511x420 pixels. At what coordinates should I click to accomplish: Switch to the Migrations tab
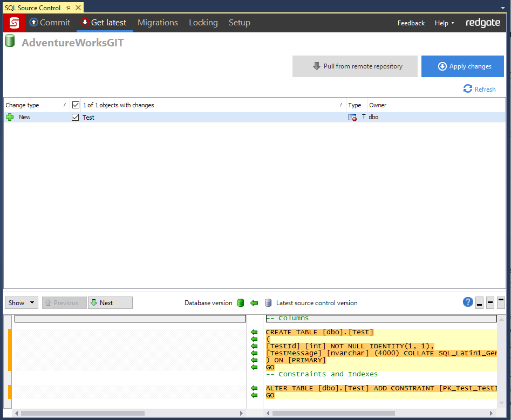158,23
